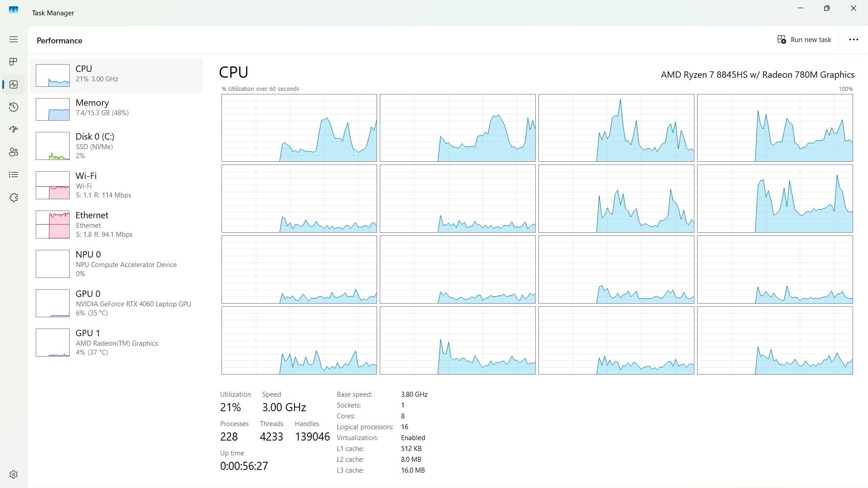Open App history page icon
The height and width of the screenshot is (488, 868).
pos(14,107)
